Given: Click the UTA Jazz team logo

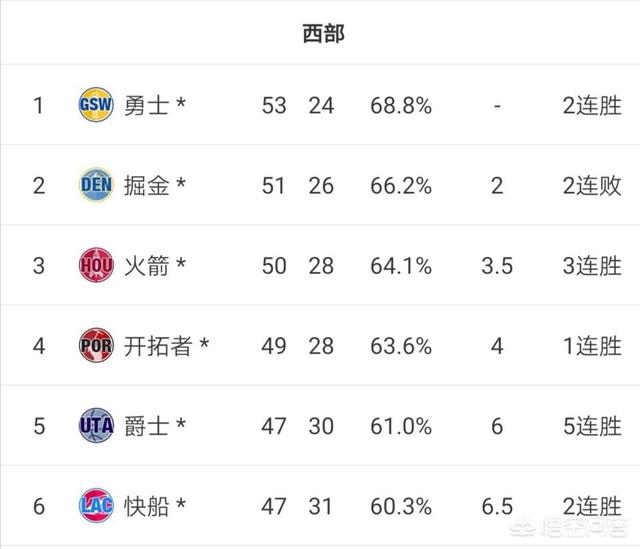Looking at the screenshot, I should click(x=96, y=426).
